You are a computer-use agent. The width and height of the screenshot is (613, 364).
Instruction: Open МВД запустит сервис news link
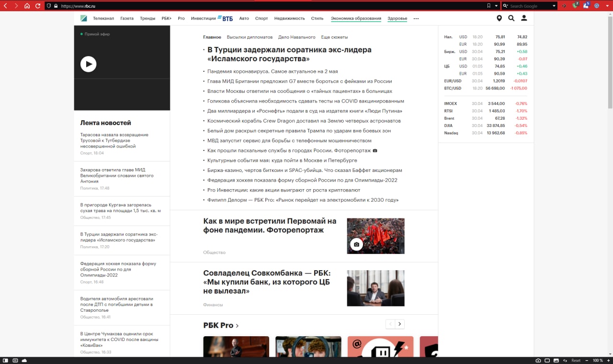(289, 140)
